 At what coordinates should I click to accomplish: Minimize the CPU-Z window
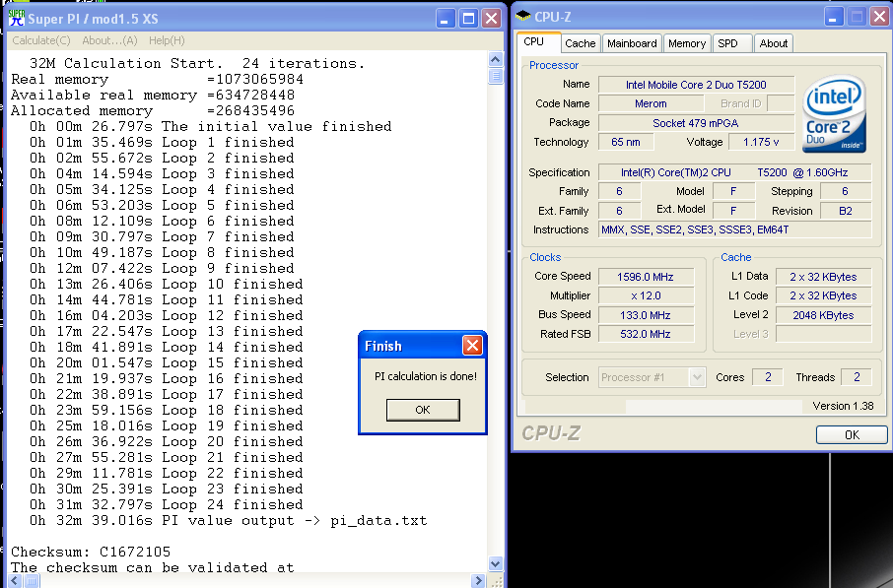[833, 17]
